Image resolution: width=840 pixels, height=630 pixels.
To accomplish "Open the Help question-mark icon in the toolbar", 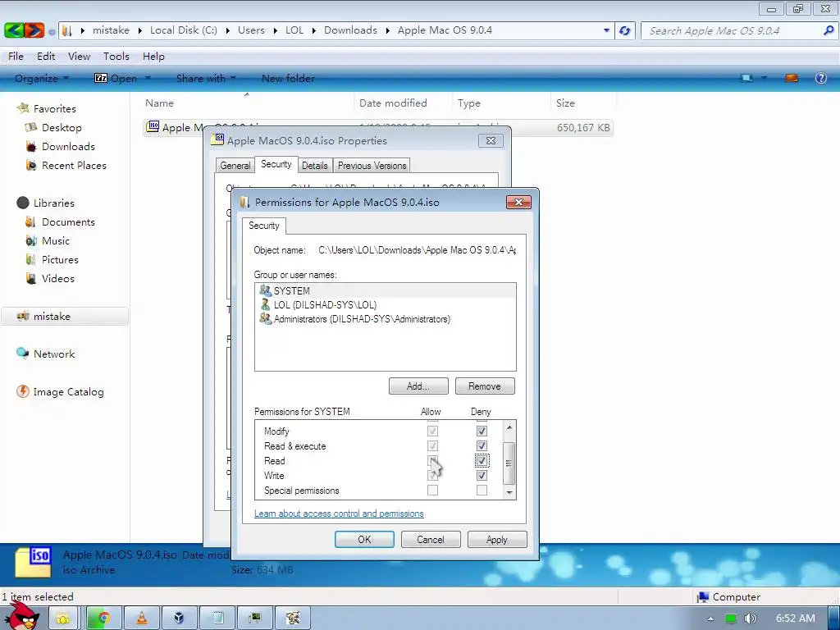I will pyautogui.click(x=820, y=78).
